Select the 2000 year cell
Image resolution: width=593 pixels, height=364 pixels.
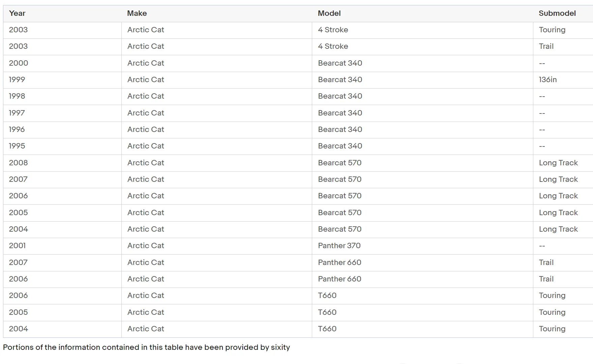point(19,63)
